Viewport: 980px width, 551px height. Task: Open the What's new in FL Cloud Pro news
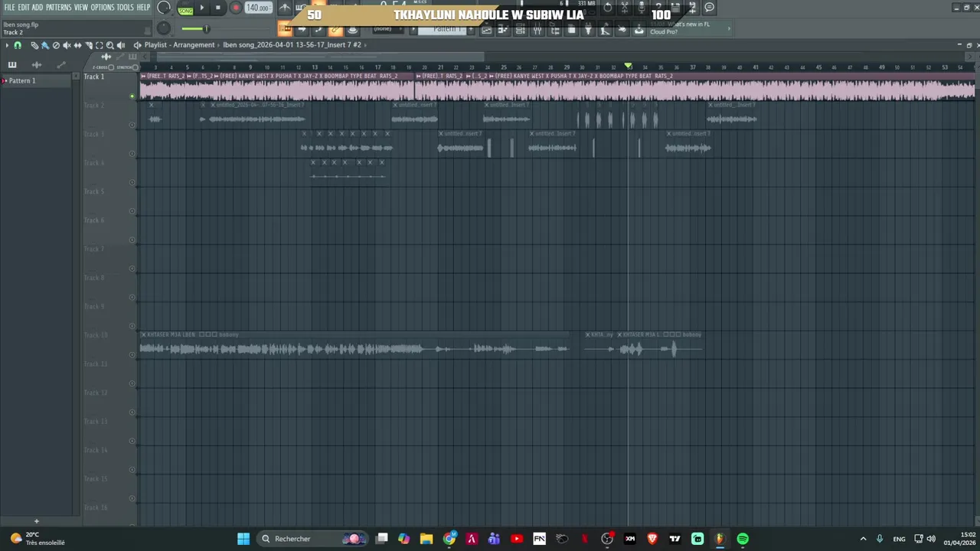689,28
